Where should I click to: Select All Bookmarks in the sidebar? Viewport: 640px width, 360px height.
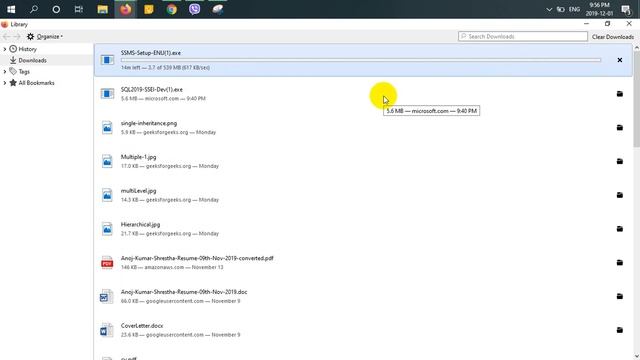pos(36,83)
